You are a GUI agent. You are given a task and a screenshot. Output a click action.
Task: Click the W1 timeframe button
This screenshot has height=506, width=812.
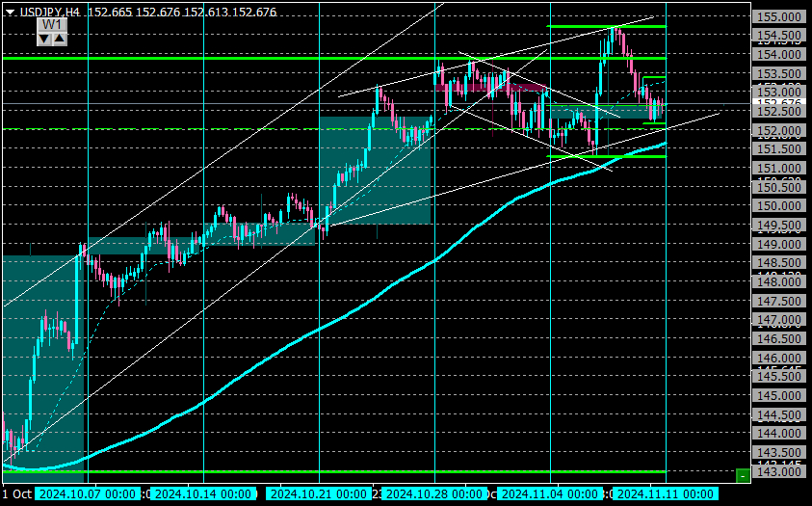52,25
